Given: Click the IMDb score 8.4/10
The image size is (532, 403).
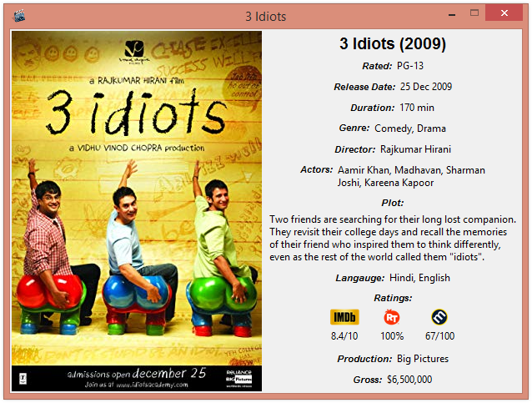Looking at the screenshot, I should pyautogui.click(x=344, y=336).
